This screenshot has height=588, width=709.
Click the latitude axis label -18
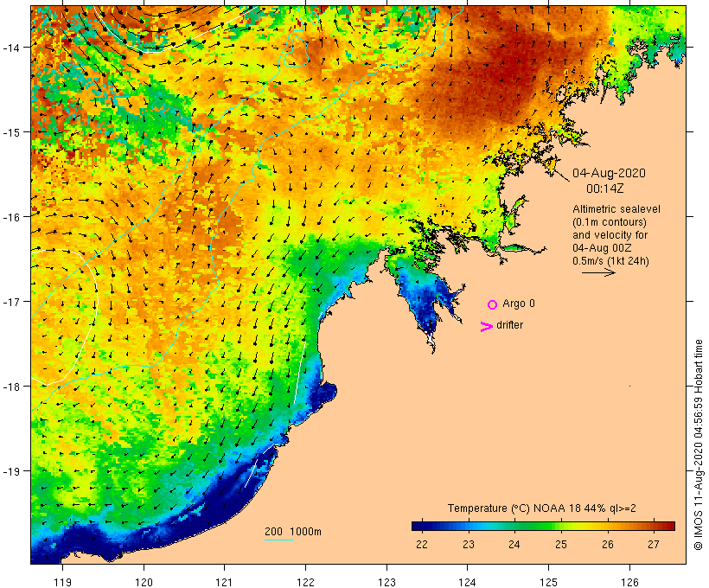(x=11, y=387)
